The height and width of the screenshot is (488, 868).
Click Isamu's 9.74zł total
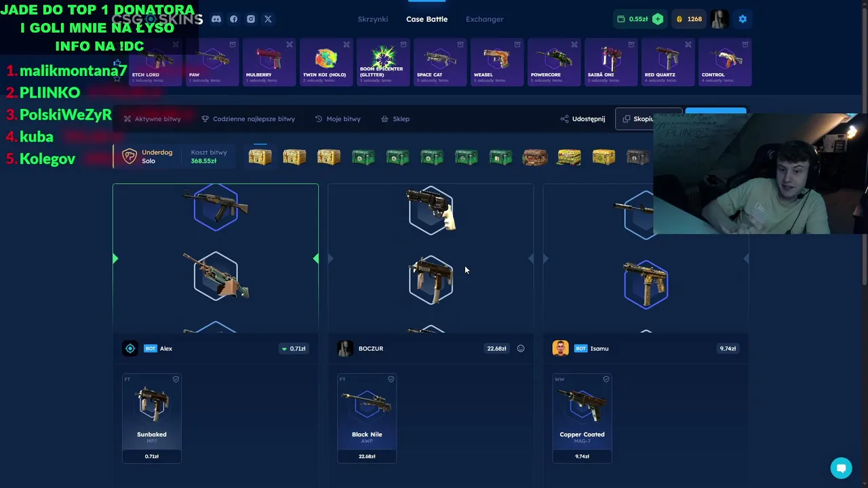pyautogui.click(x=728, y=348)
